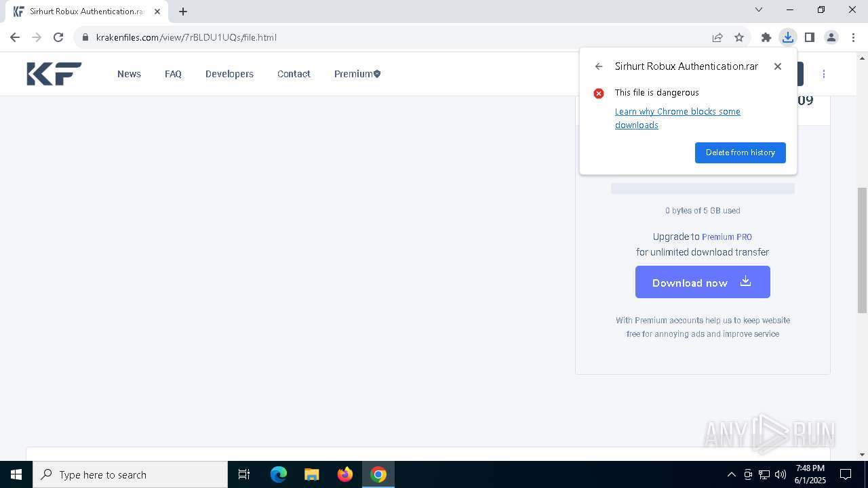Toggle the Chrome downloads icon
Image resolution: width=868 pixels, height=488 pixels.
pos(788,37)
